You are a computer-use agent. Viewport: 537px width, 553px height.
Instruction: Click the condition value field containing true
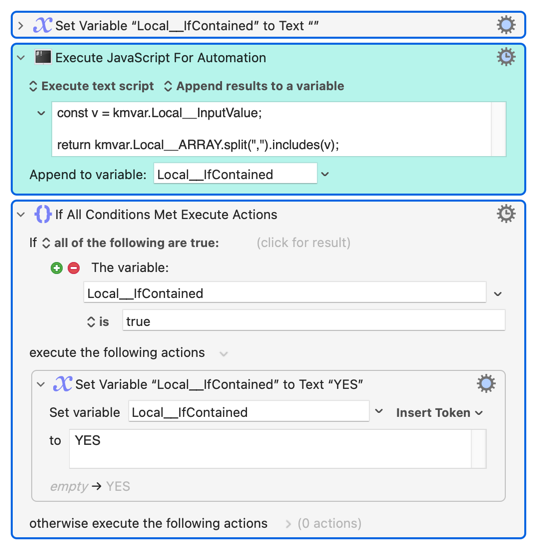(x=313, y=321)
